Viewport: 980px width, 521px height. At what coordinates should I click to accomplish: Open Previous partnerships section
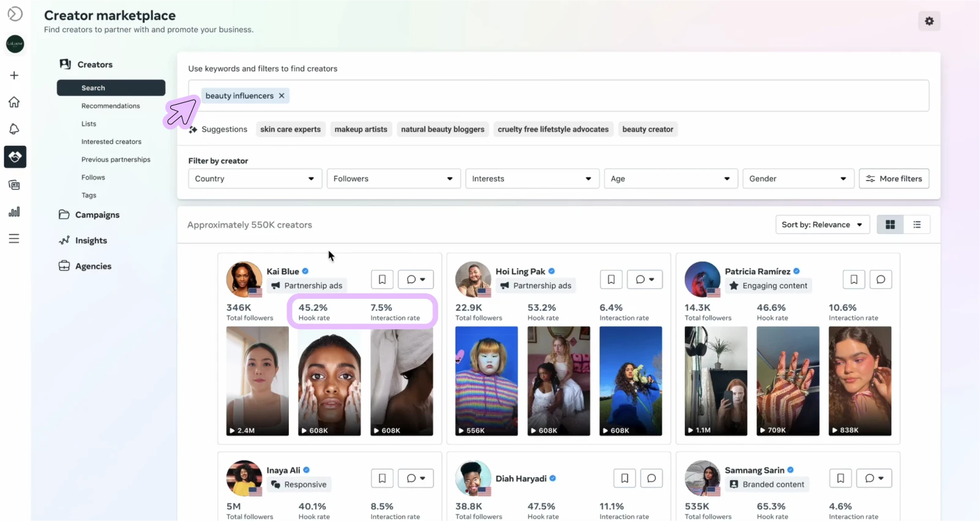pyautogui.click(x=116, y=159)
